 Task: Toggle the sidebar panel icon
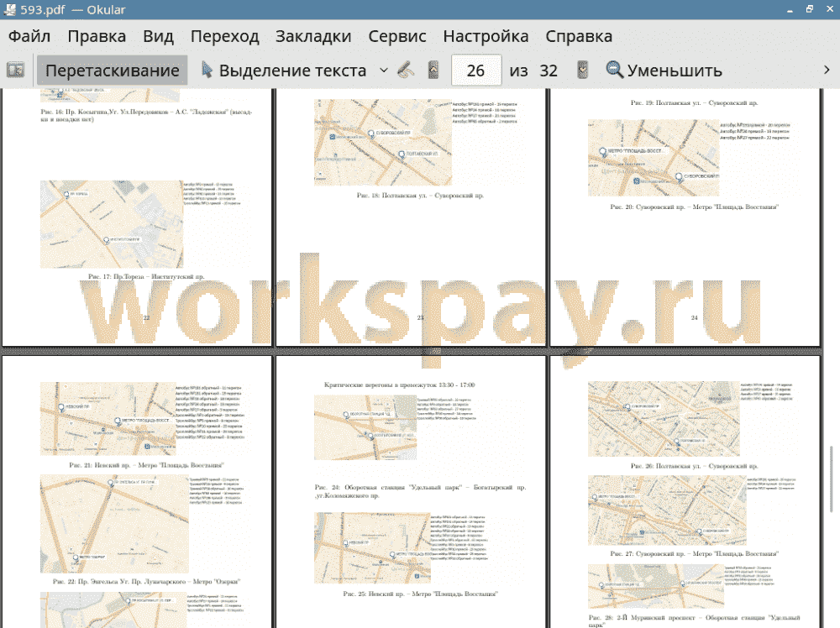pos(15,70)
